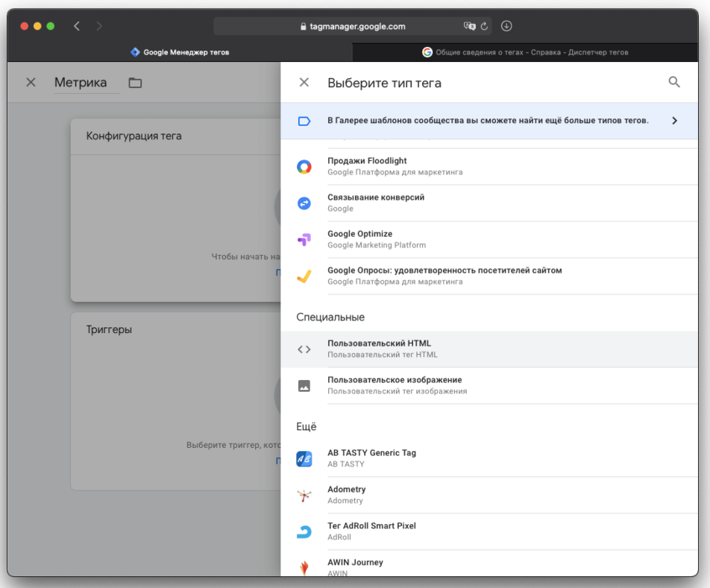Reload the page in the address bar
710x588 pixels.
485,26
